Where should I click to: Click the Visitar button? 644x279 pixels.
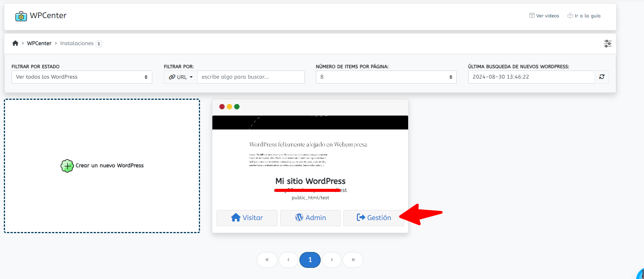[x=247, y=218]
